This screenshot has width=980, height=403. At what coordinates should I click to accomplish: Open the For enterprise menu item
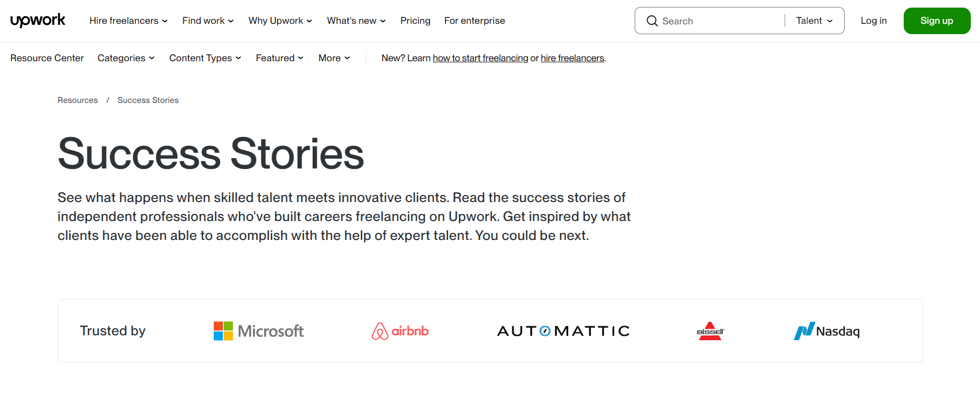click(x=475, y=21)
